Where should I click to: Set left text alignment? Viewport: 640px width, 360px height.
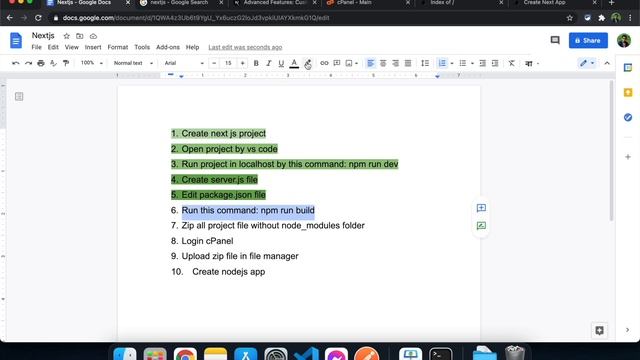(x=371, y=63)
